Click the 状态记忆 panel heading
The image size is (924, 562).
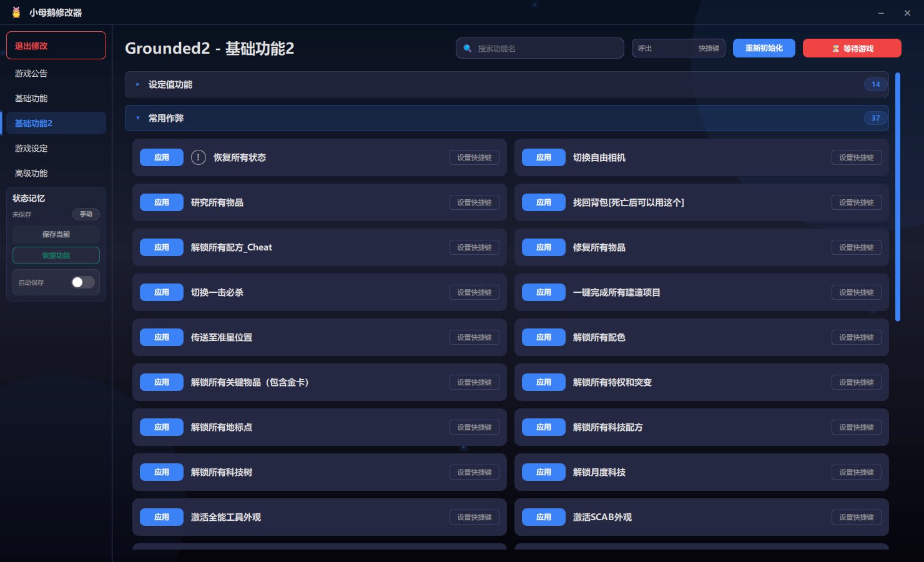pyautogui.click(x=29, y=198)
